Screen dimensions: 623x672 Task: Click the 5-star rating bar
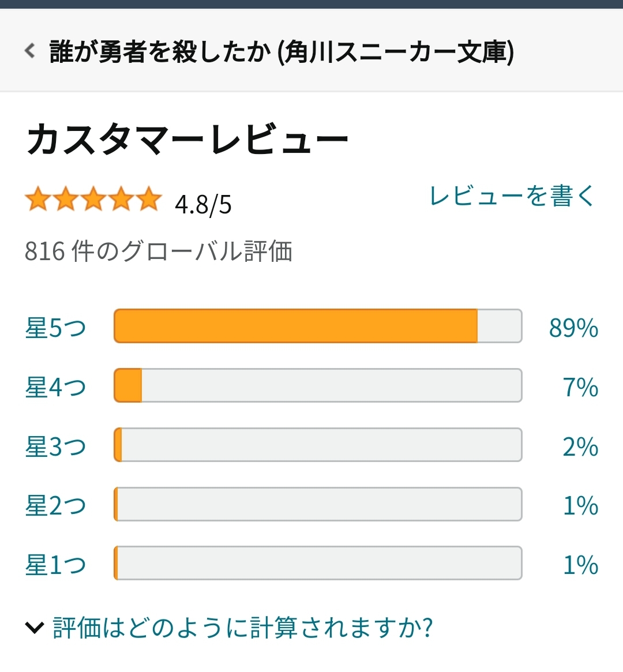(318, 326)
